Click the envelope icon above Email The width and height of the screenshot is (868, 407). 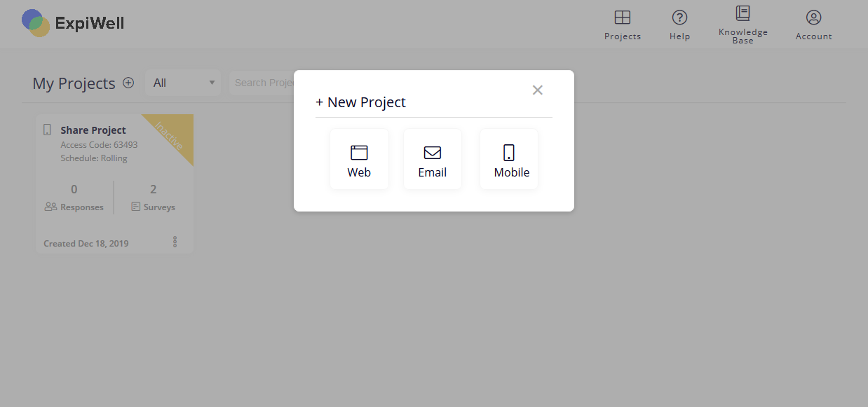[433, 153]
